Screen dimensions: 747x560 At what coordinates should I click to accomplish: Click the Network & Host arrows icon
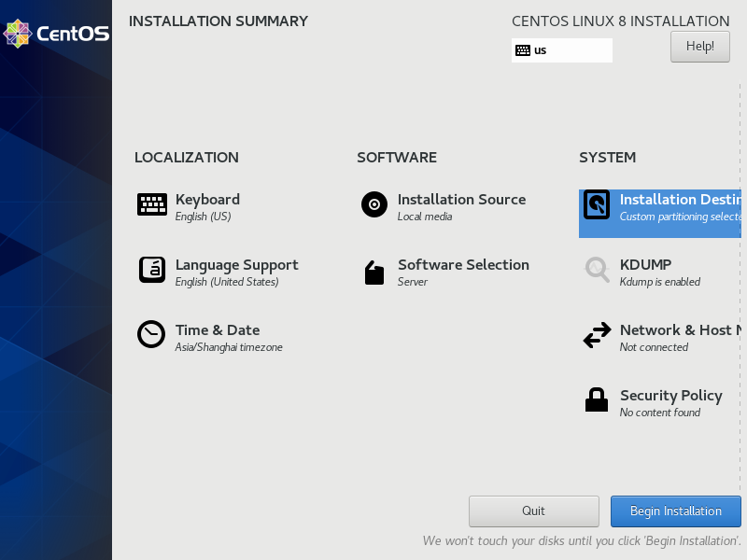597,335
